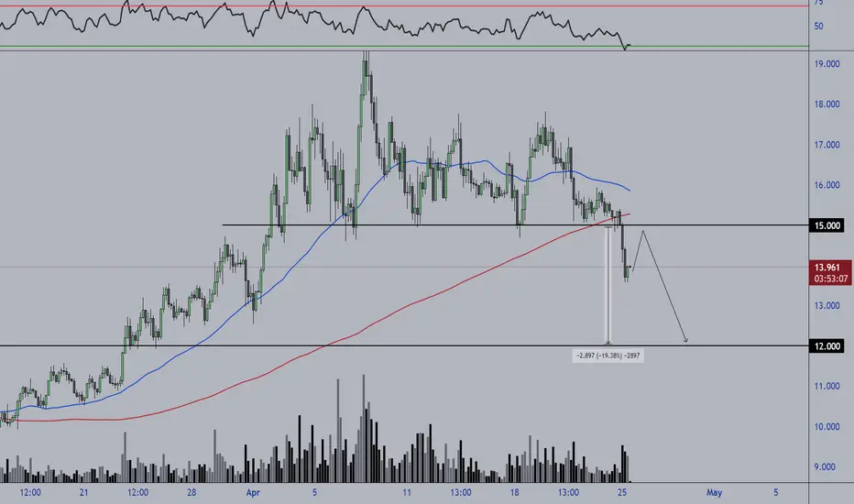Click the 12:00 time label before 21
854x504 pixels.
coord(30,493)
